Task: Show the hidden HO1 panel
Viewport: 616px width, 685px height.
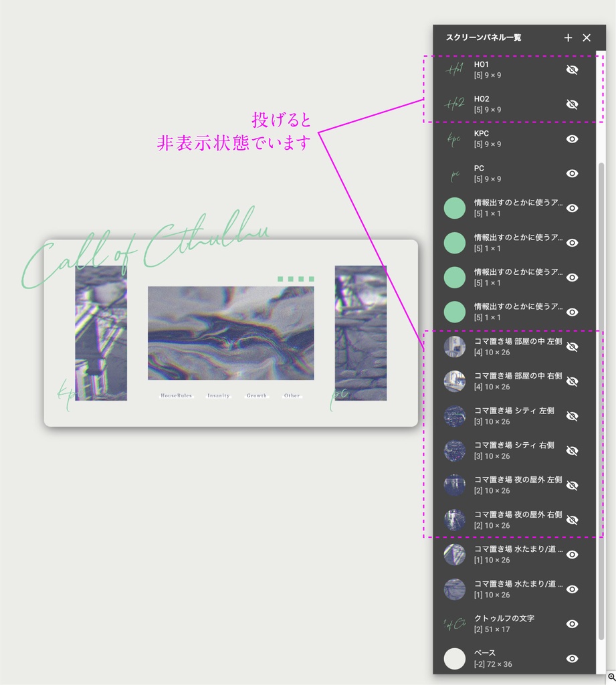Action: coord(573,70)
